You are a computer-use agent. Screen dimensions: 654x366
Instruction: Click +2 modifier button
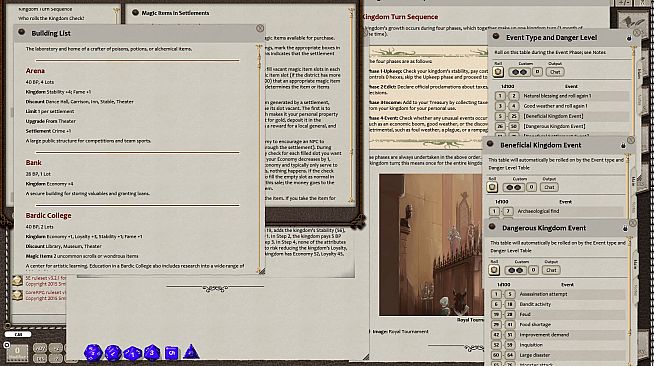coord(55,348)
